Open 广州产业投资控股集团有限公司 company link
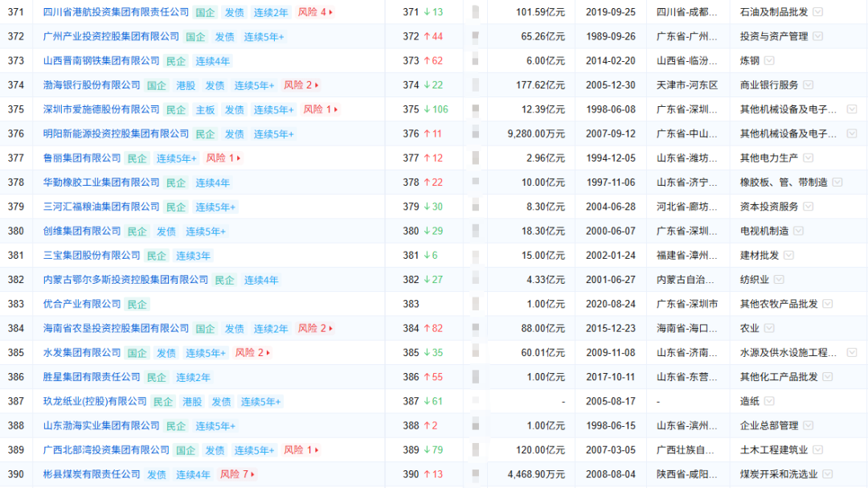 tap(111, 36)
